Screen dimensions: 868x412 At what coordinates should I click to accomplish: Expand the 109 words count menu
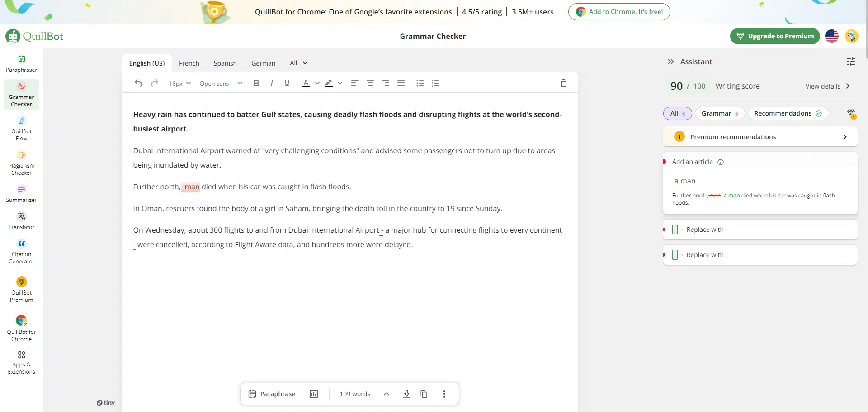pos(364,394)
